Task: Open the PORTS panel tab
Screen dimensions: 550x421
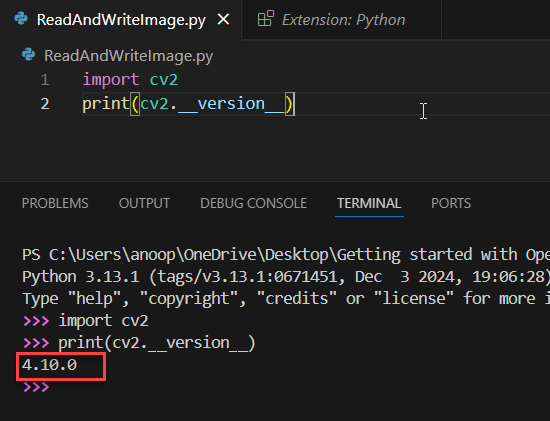Action: (451, 203)
